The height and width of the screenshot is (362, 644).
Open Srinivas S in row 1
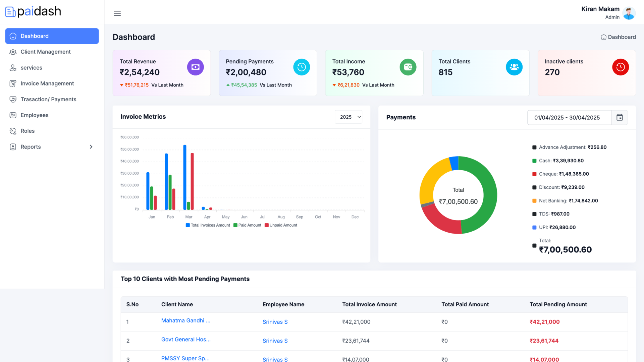[x=275, y=322]
